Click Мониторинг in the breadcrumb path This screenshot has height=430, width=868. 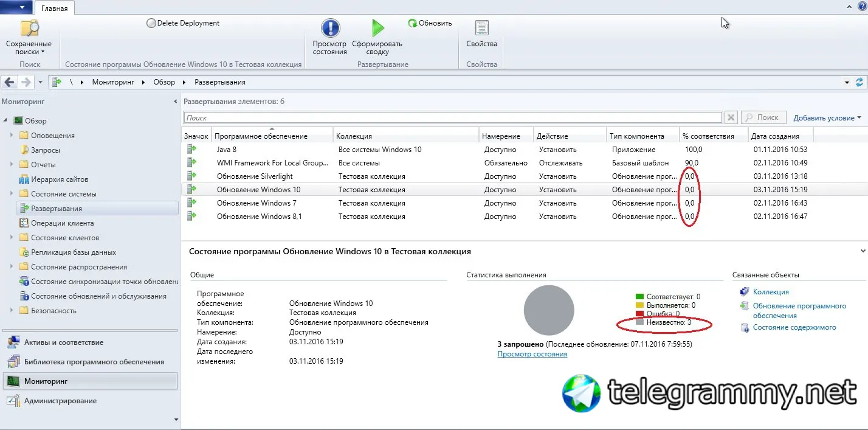click(x=112, y=82)
